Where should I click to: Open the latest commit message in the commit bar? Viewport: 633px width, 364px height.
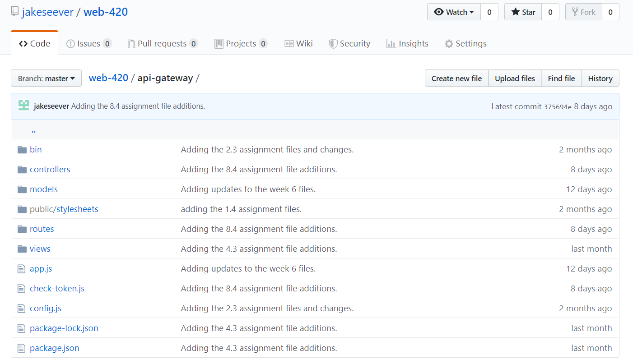coord(138,106)
